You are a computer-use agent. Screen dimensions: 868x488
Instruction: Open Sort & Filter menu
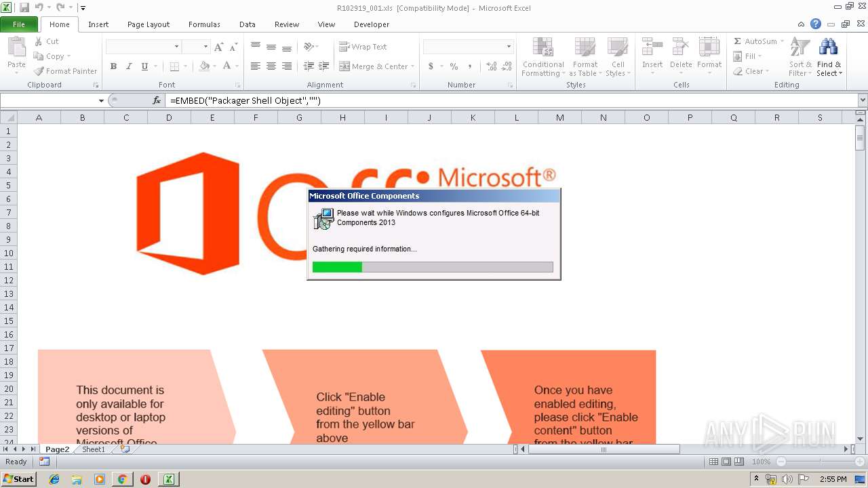(x=800, y=57)
